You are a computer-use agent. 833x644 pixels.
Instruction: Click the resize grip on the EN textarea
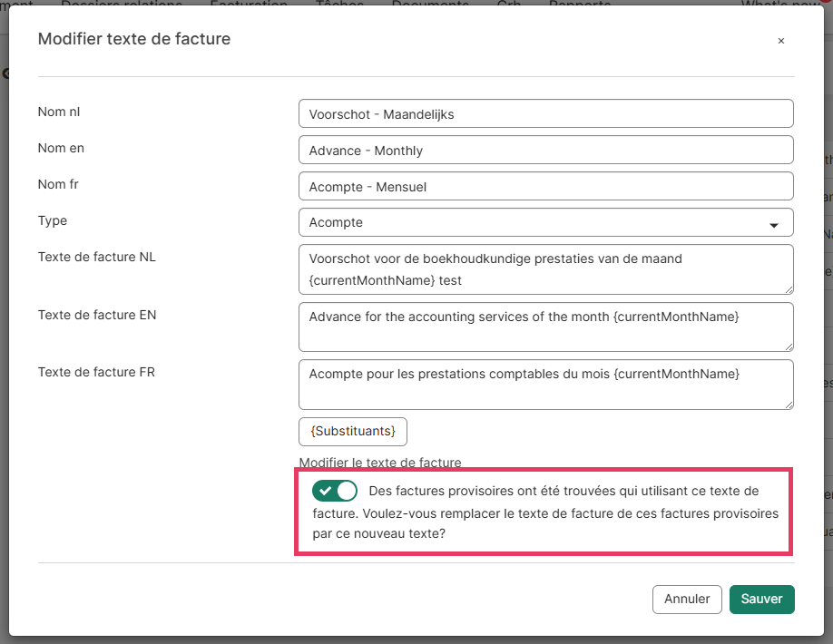(x=789, y=346)
